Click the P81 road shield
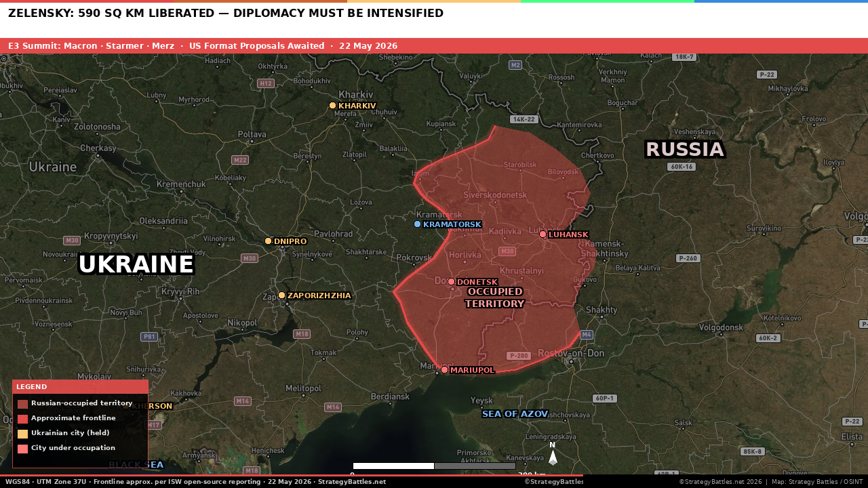Screen dimensions: 868x488 (x=149, y=337)
